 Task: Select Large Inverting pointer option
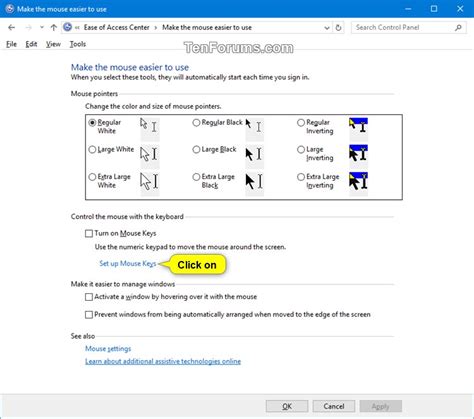pyautogui.click(x=301, y=150)
